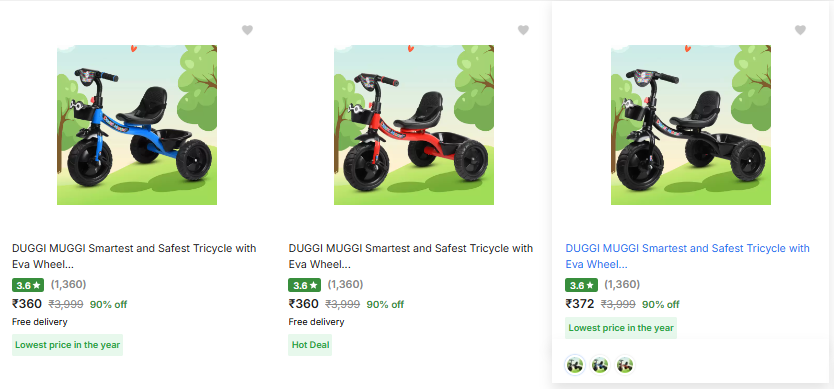Click highlighted blue DUGGI MUGGI title link
The image size is (834, 389).
tap(687, 256)
